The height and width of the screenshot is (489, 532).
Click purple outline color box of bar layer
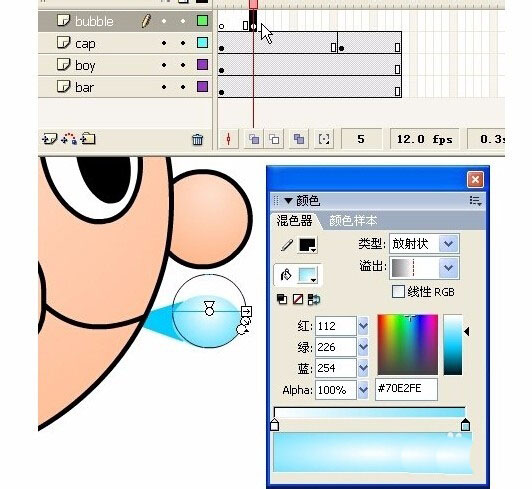coord(203,86)
